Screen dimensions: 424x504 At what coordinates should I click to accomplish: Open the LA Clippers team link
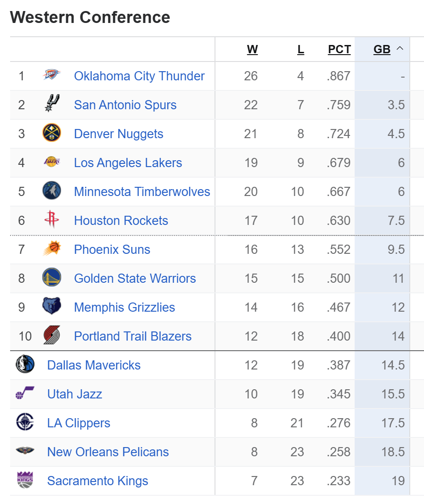[x=79, y=423]
